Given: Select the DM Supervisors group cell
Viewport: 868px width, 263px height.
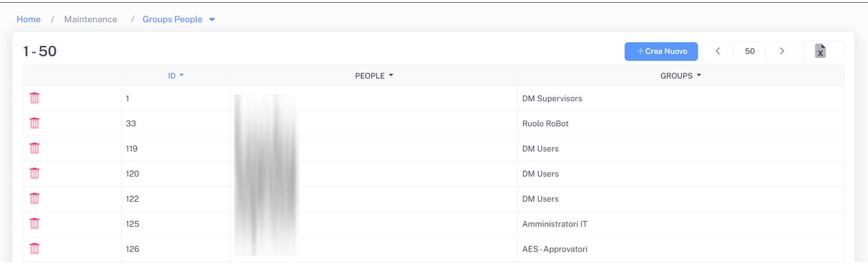Looking at the screenshot, I should point(552,99).
